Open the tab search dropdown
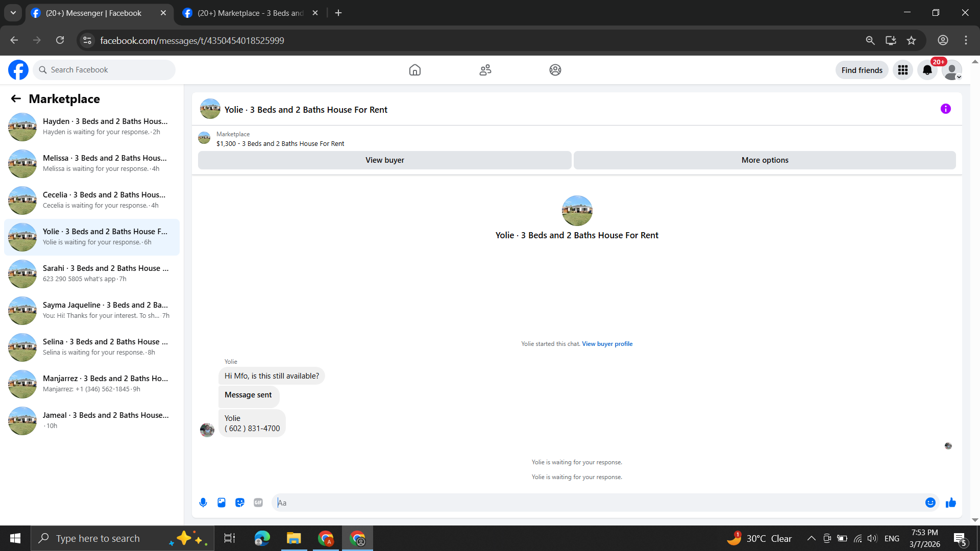The width and height of the screenshot is (980, 551). [13, 13]
